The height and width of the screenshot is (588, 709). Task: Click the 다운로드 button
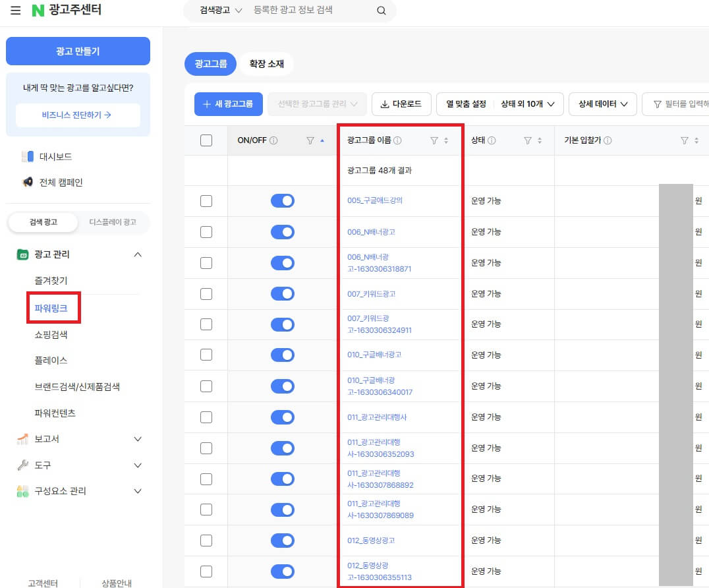(401, 104)
